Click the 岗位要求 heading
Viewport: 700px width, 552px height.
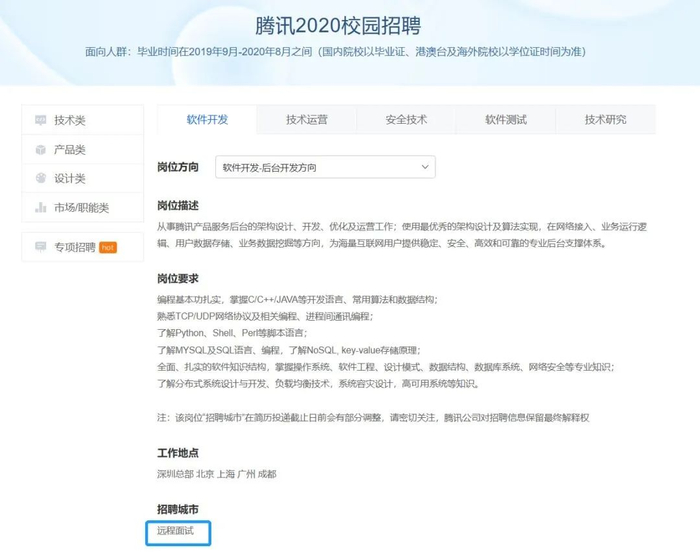[178, 279]
